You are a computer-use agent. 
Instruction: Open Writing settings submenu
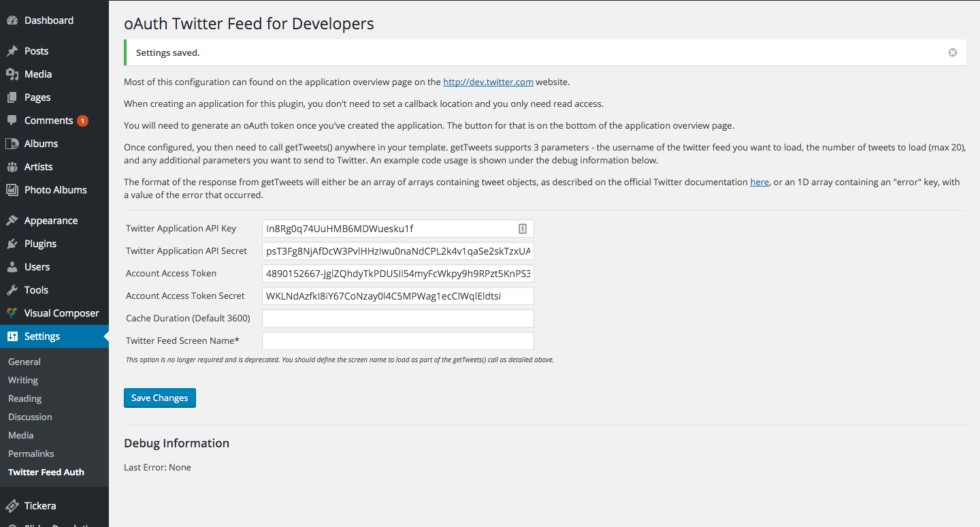tap(23, 380)
